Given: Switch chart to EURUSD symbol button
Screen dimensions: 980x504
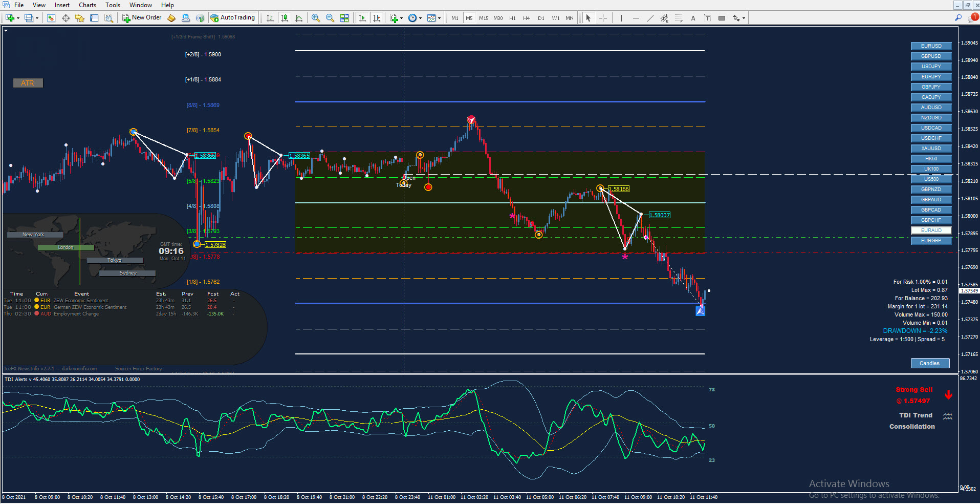Looking at the screenshot, I should point(931,46).
